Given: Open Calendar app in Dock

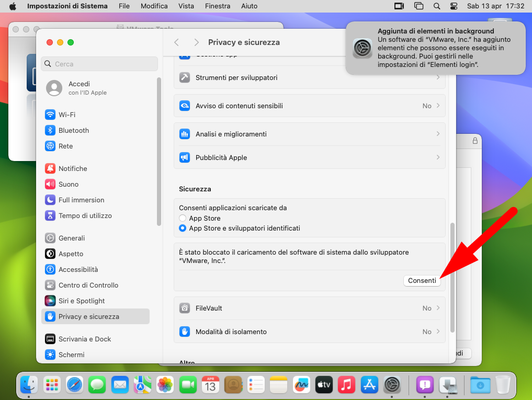Looking at the screenshot, I should [210, 385].
